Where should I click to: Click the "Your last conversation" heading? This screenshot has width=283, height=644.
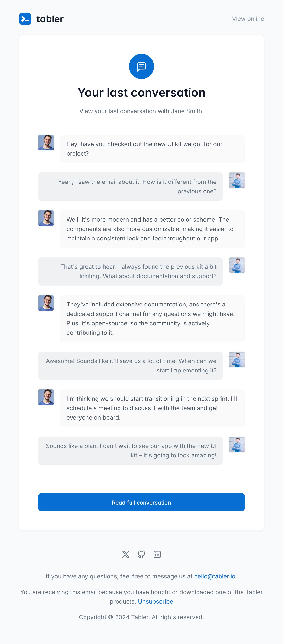click(x=141, y=93)
